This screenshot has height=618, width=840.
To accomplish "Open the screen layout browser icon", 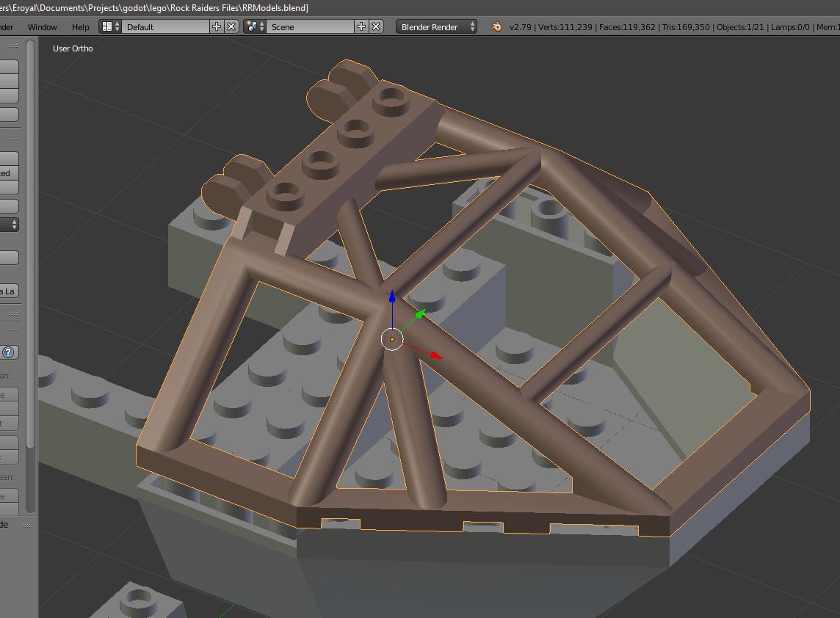I will click(x=110, y=26).
